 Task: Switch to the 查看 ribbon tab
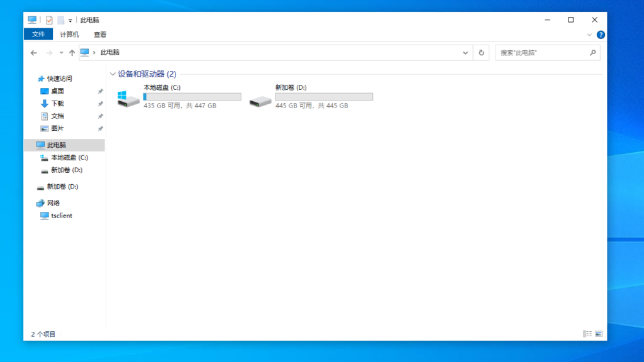click(x=99, y=35)
